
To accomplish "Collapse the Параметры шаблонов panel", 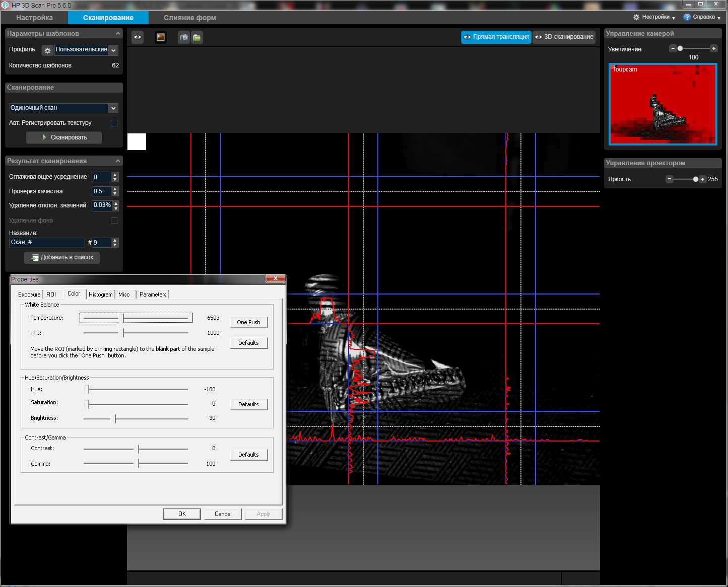I will [x=118, y=34].
